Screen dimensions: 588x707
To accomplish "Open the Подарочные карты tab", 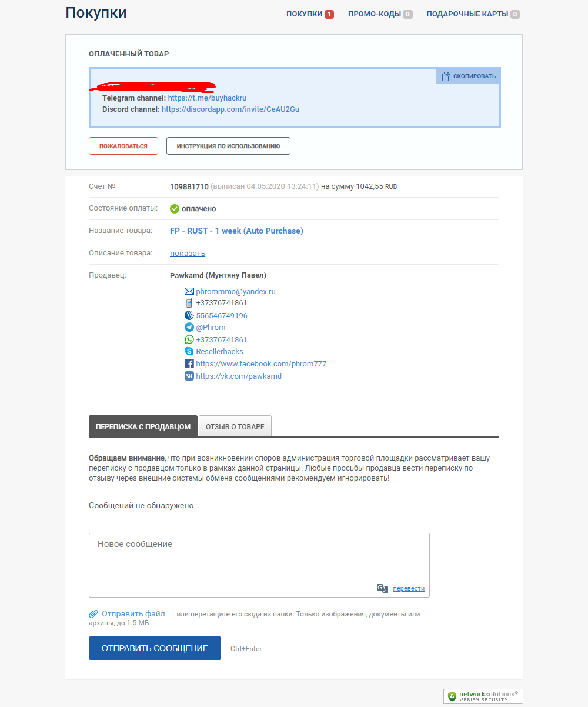I will tap(473, 14).
